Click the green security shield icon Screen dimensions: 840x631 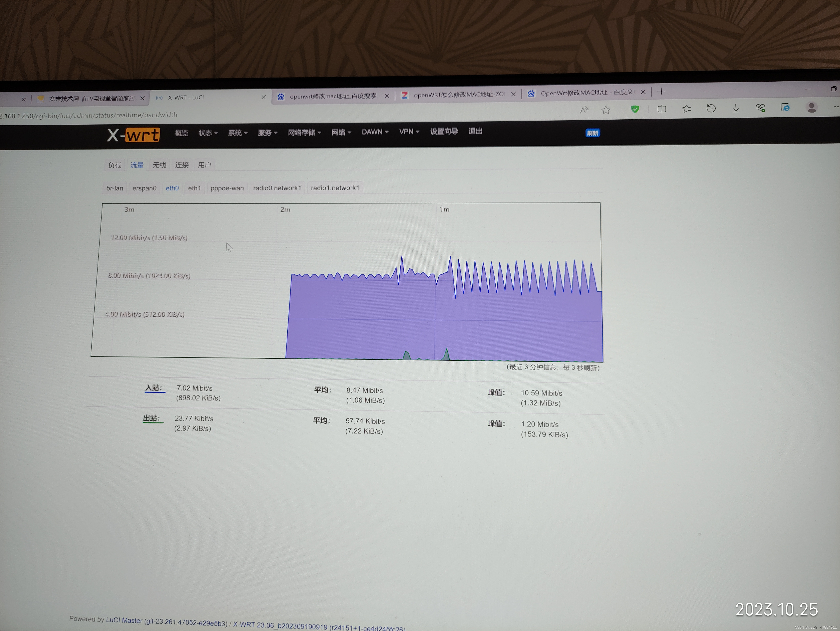[635, 109]
